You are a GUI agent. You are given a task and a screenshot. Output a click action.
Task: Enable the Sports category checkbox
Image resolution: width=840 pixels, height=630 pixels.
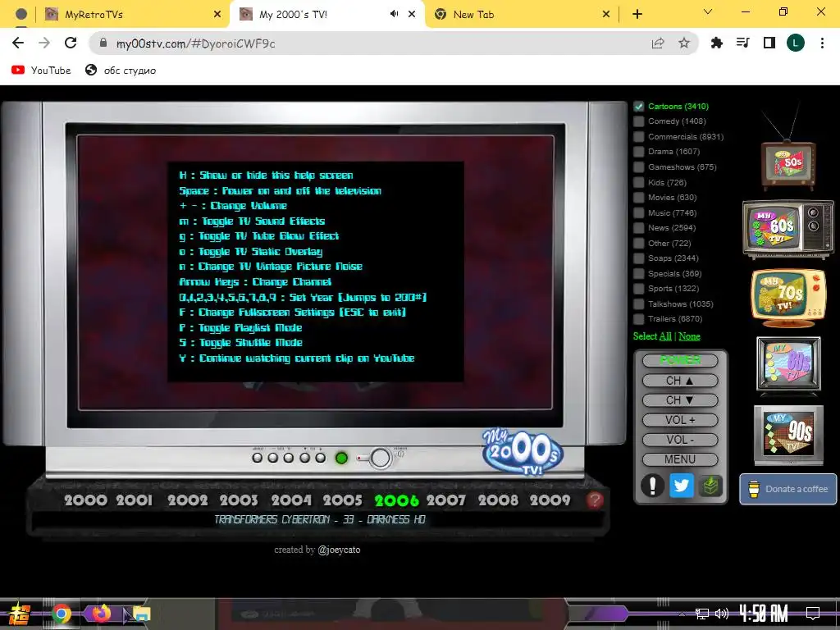click(x=638, y=289)
